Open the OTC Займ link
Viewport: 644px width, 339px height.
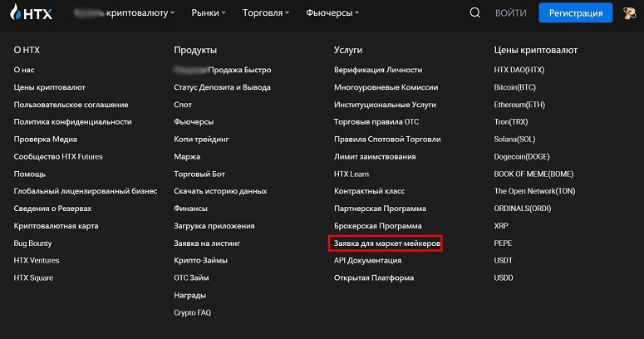[191, 278]
